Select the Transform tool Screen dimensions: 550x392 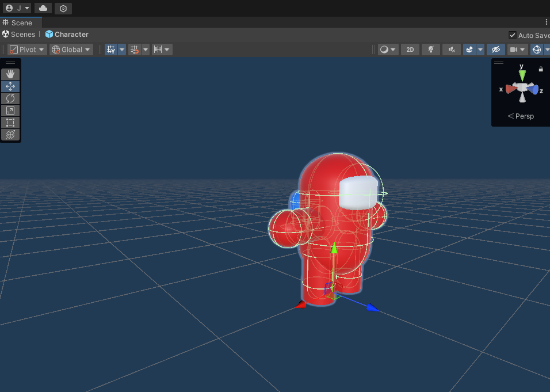(10, 135)
